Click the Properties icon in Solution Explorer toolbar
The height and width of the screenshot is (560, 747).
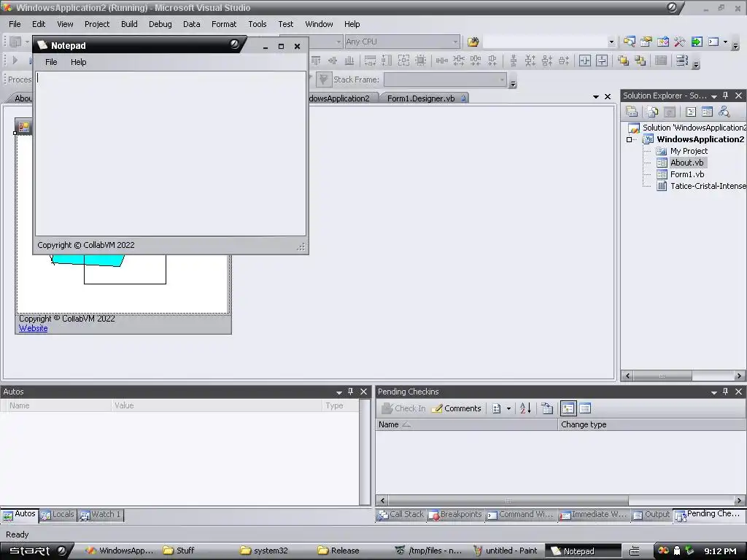632,112
